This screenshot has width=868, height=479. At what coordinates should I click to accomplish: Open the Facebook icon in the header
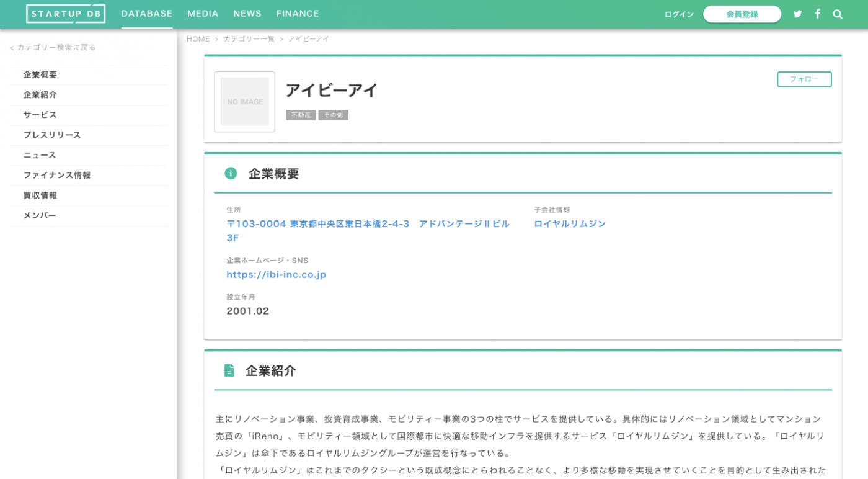point(817,13)
